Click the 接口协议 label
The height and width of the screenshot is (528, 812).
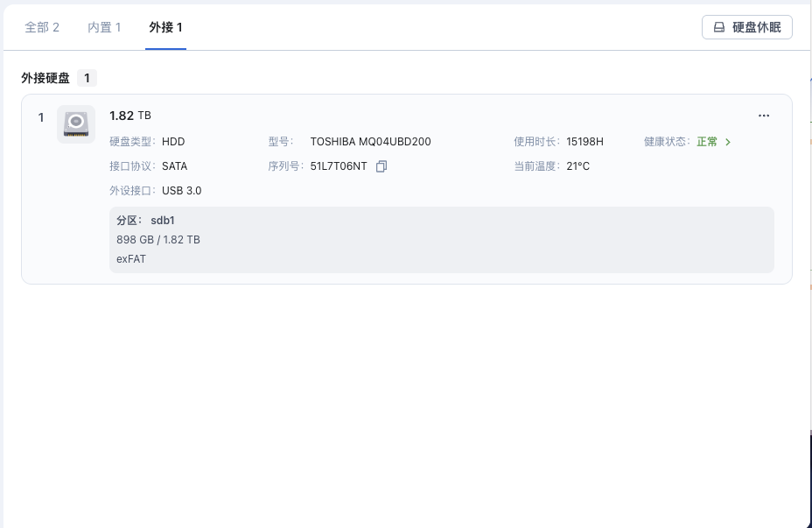pos(133,166)
